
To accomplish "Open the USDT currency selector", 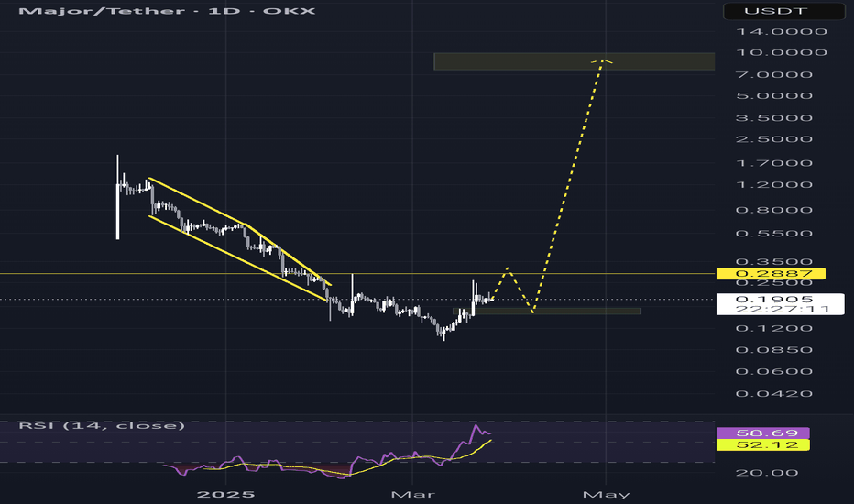I will 783,11.
